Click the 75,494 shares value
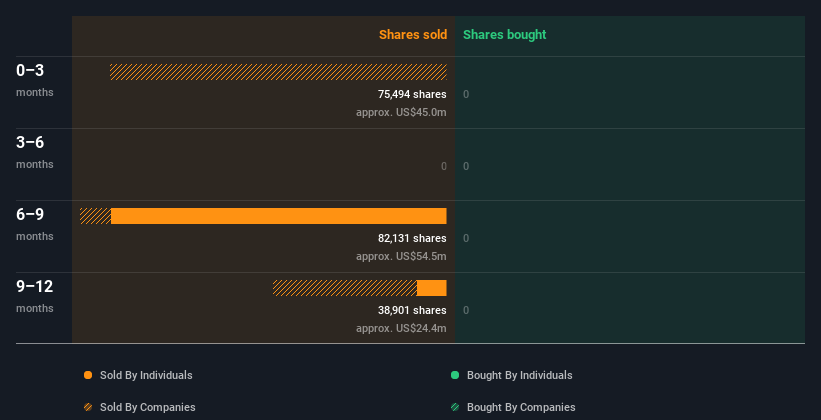Screen dimensions: 821x420 point(412,94)
